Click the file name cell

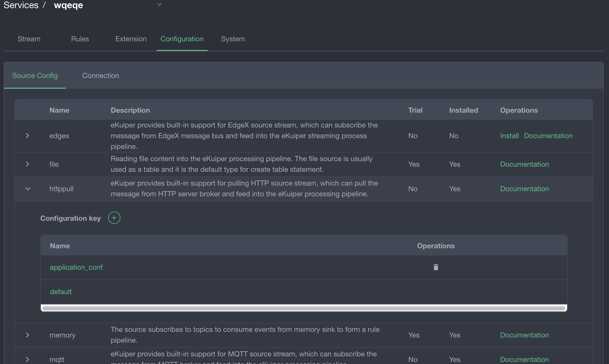[x=54, y=164]
